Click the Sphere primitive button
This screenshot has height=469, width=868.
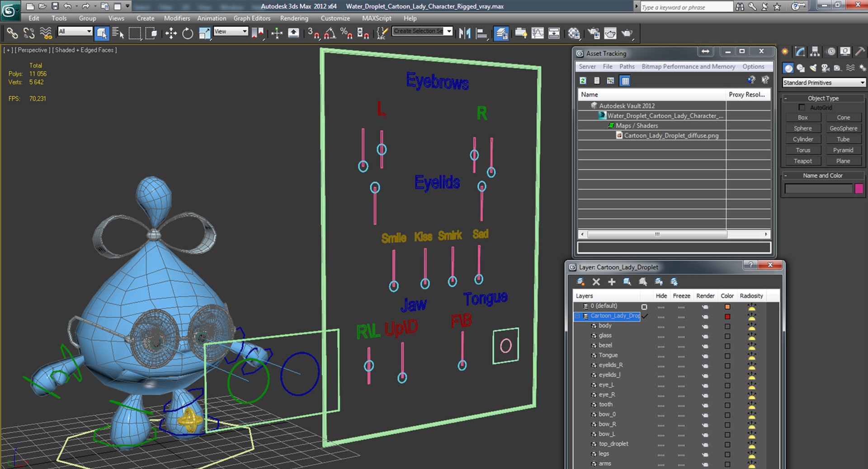[x=802, y=128]
